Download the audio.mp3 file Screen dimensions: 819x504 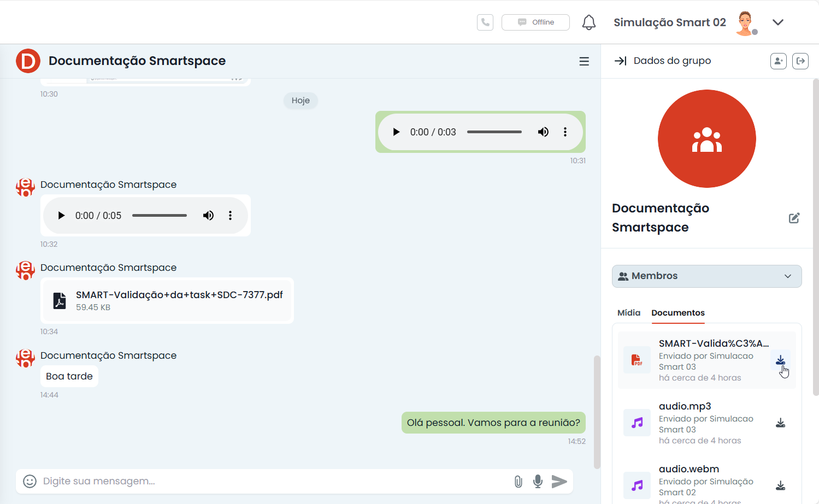[780, 423]
